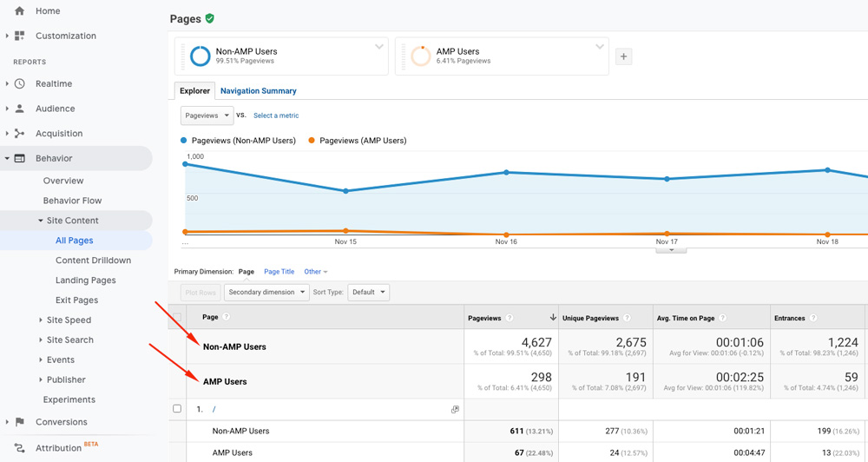
Task: Click the Unique Pageviews column header
Action: [x=590, y=318]
